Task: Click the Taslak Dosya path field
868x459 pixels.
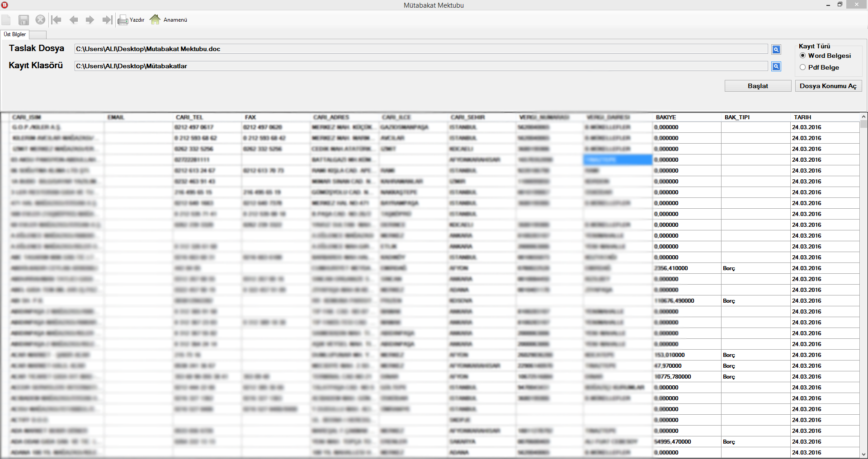Action: (x=420, y=49)
